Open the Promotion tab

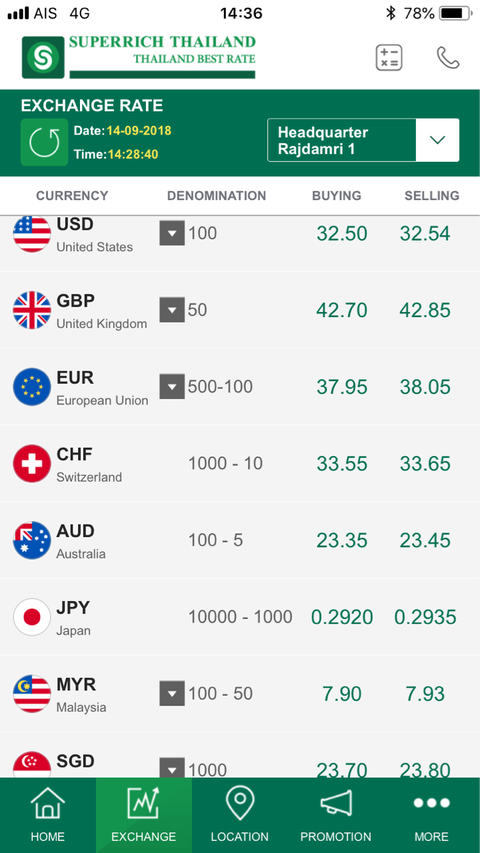point(336,815)
